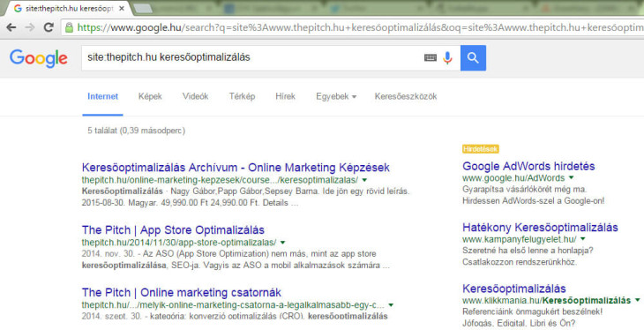Expand arrow beside keresoptimalizalas URL

(364, 180)
